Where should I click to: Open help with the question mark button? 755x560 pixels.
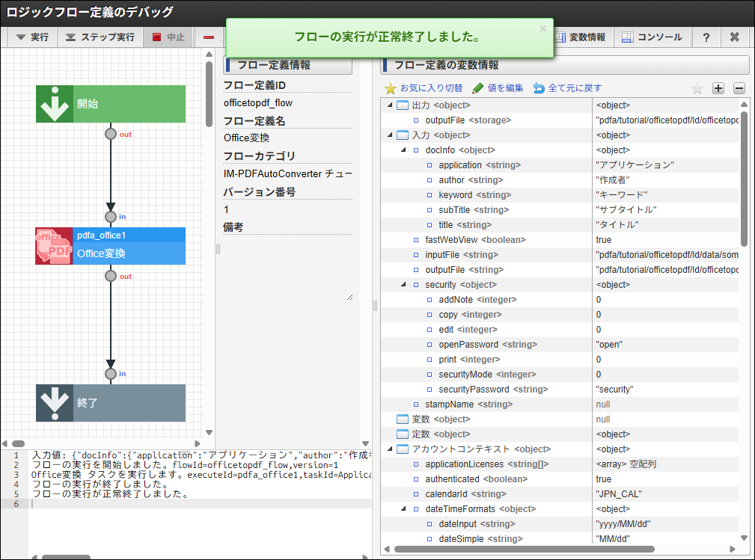click(x=706, y=37)
